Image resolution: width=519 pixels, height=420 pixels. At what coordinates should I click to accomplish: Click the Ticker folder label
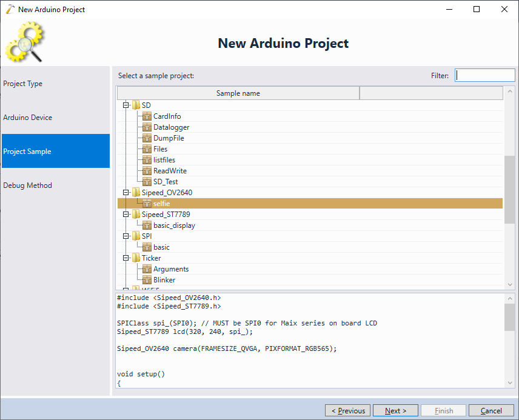(152, 258)
